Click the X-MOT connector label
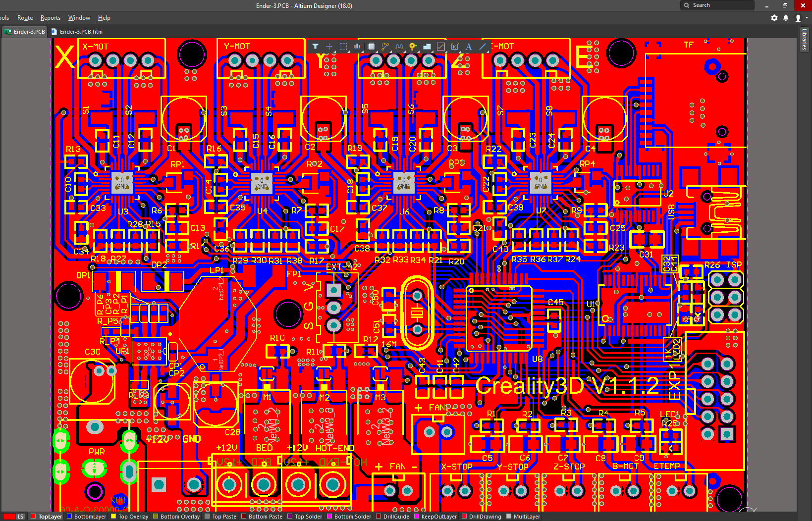 (x=95, y=47)
